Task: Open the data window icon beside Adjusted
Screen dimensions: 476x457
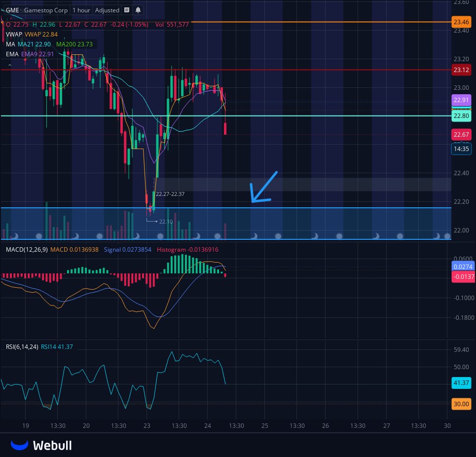Action: [127, 10]
